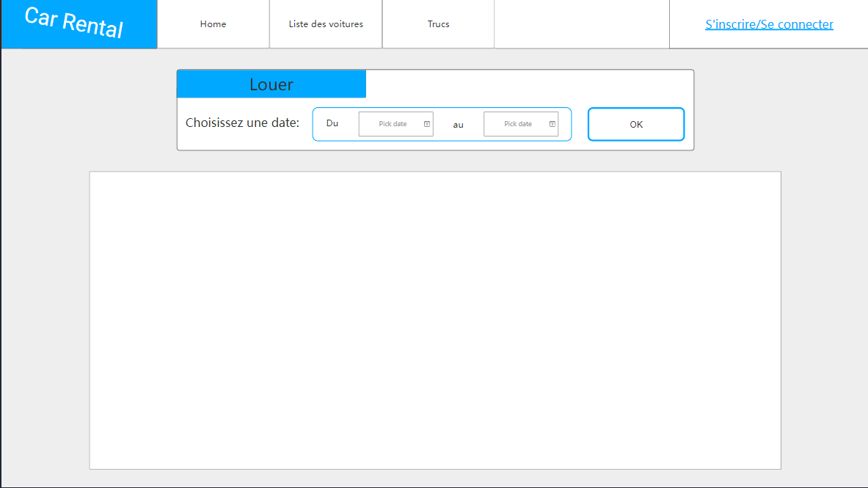The width and height of the screenshot is (868, 488).
Task: Click the 'au' label
Action: [x=458, y=125]
